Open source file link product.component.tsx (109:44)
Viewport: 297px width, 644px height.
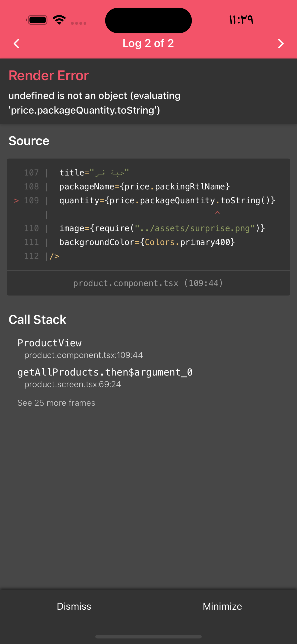tap(148, 283)
